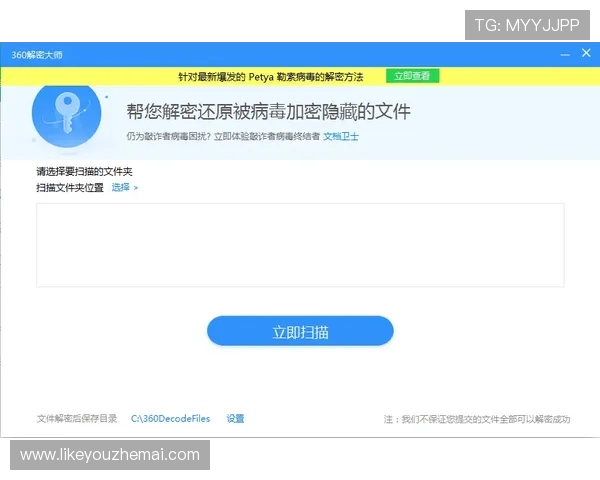
Task: Click 选择 > to pick scan folder
Action: coord(125,187)
